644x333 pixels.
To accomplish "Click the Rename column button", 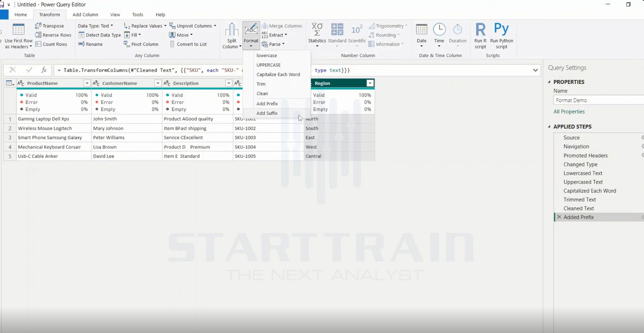I will point(91,44).
